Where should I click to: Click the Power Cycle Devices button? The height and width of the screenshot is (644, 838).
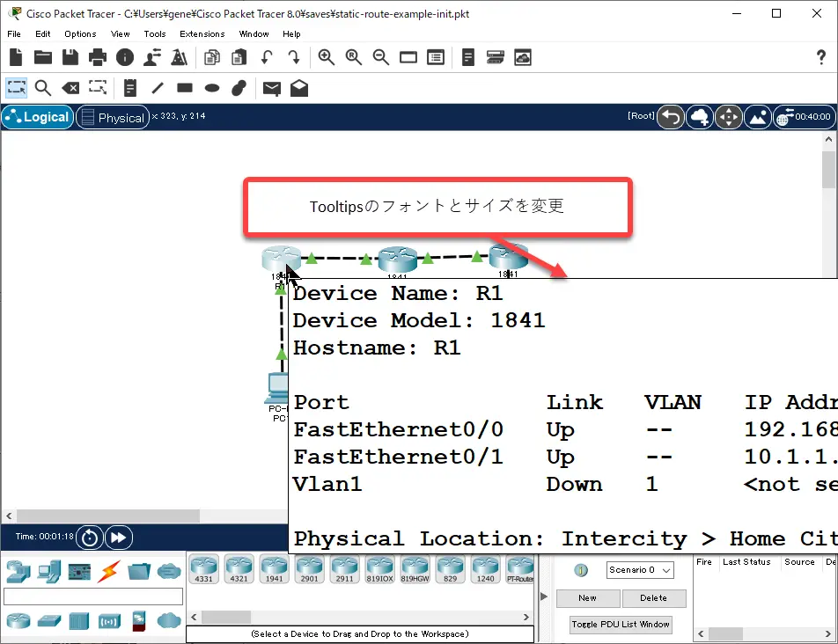[x=89, y=538]
